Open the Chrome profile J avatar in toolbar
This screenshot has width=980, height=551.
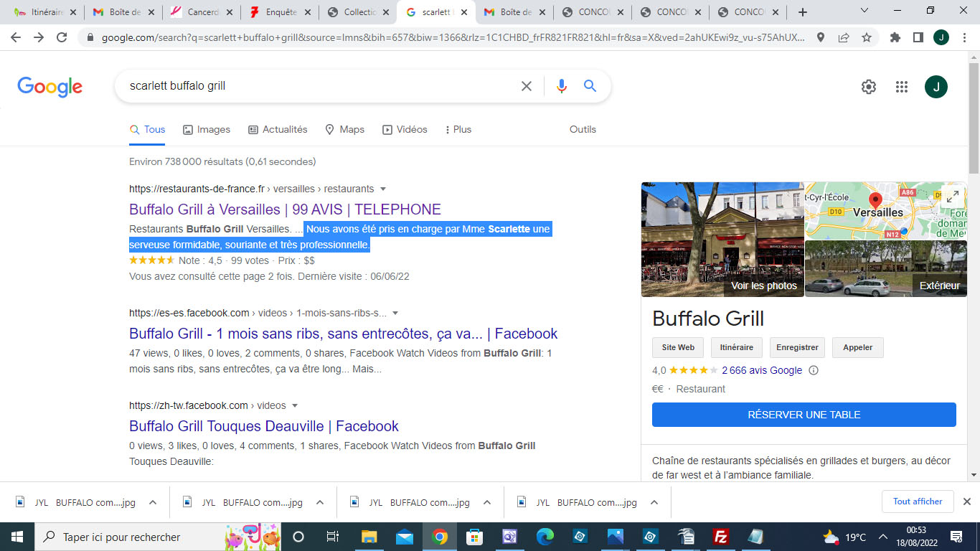(941, 38)
